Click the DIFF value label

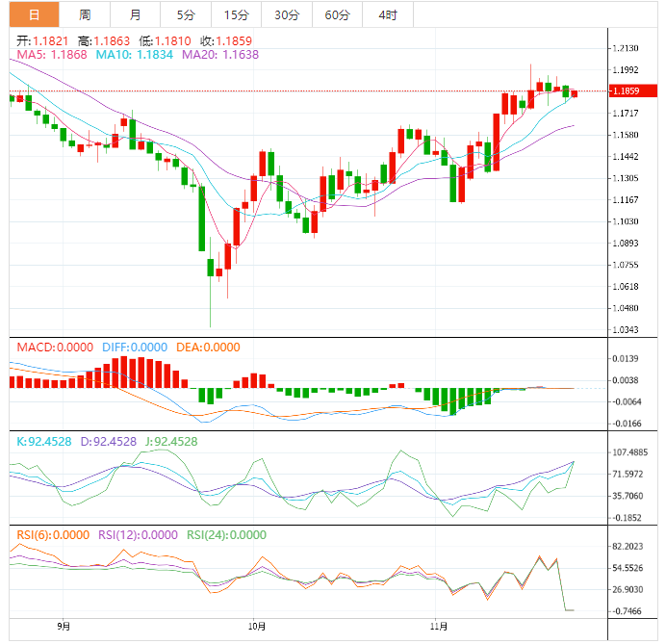tap(130, 348)
